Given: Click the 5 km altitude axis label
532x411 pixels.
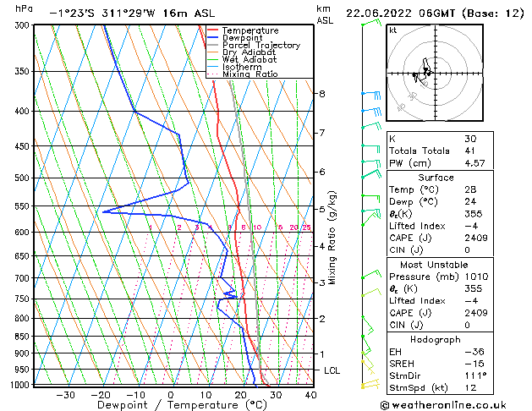Looking at the screenshot, I should 322,209.
